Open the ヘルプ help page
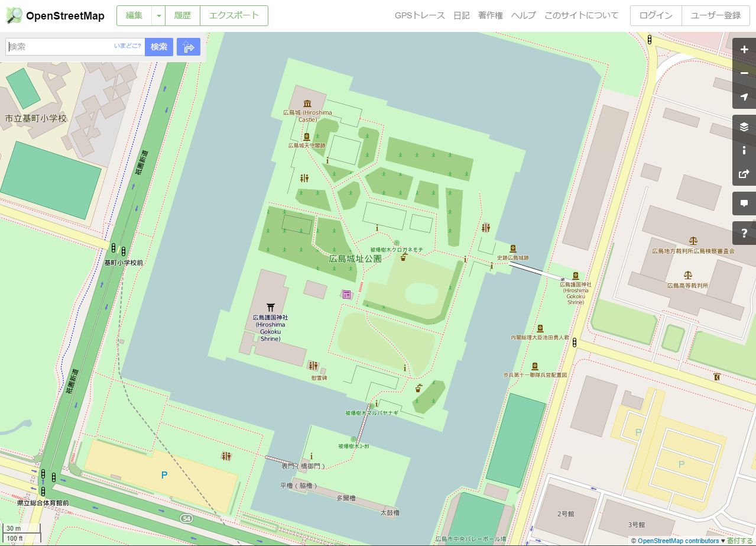 coord(524,15)
